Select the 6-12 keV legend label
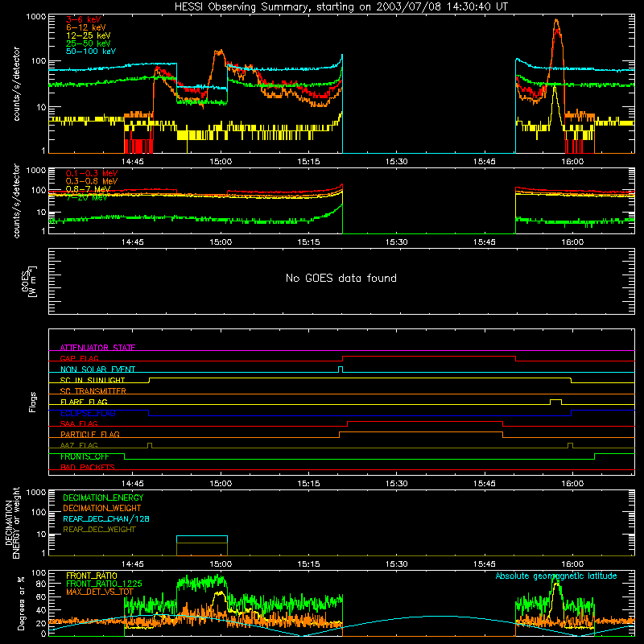Viewport: 644px width, 644px height. [x=86, y=27]
